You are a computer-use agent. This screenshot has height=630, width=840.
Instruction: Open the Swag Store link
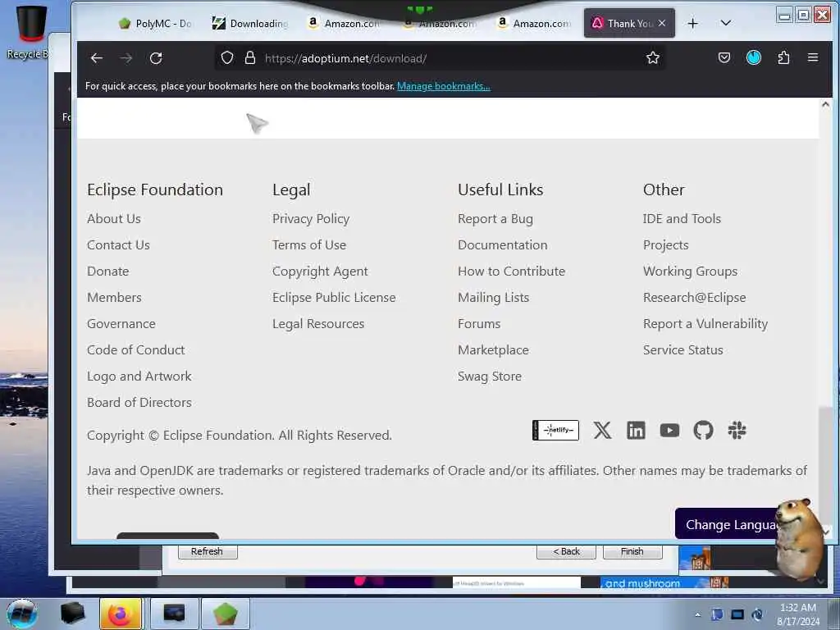point(489,376)
